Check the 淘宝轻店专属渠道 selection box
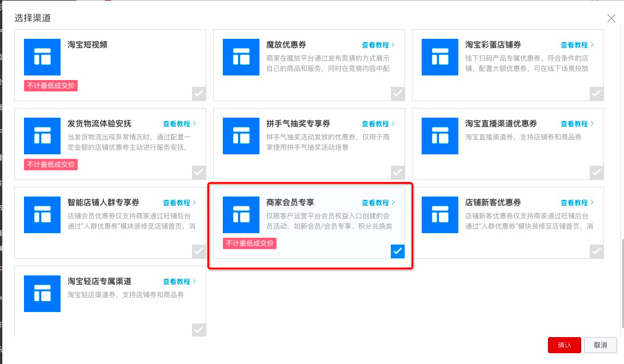This screenshot has height=364, width=624. [199, 330]
